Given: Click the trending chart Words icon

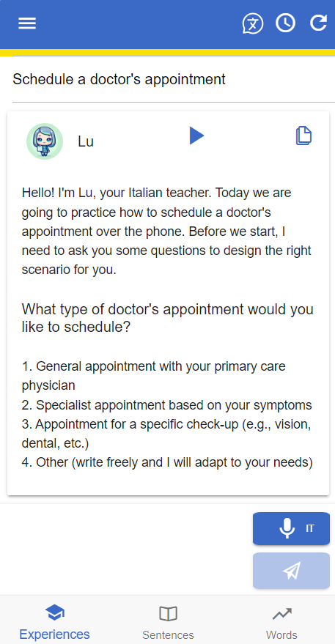Looking at the screenshot, I should [282, 614].
